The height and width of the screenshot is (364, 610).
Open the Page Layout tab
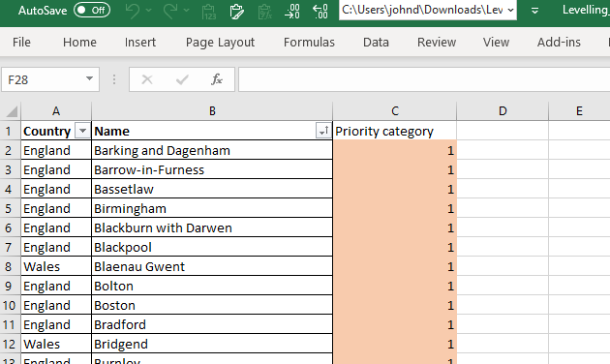(220, 42)
